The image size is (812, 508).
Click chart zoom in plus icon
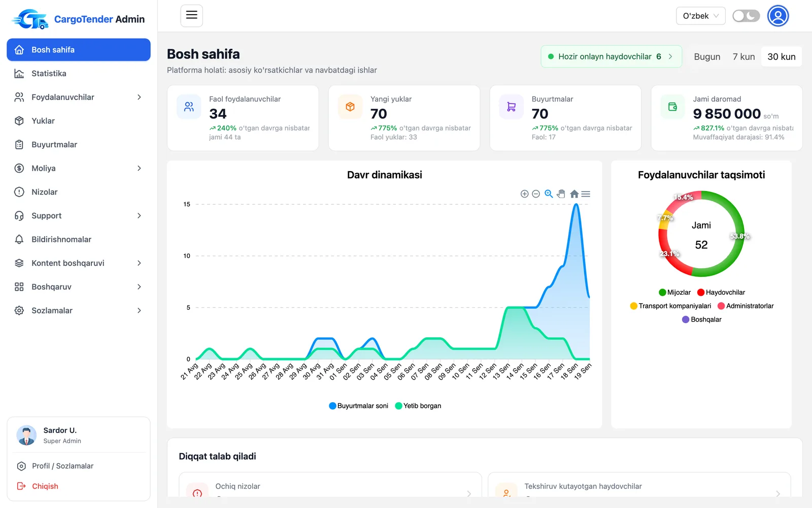click(524, 194)
